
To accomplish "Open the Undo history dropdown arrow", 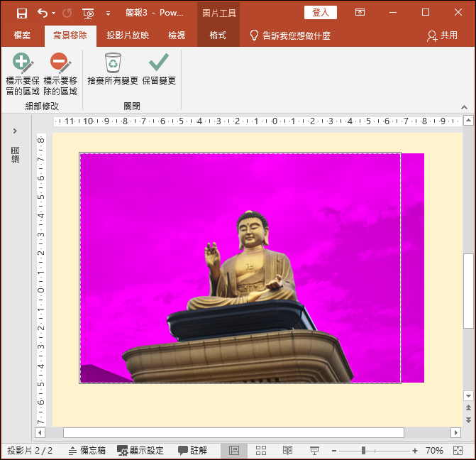I will 54,13.
